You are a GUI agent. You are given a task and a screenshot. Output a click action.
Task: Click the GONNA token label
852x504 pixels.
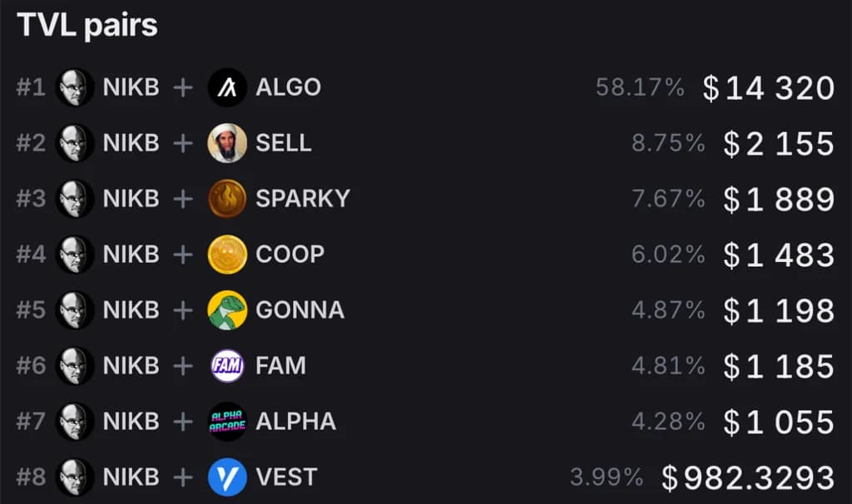[x=300, y=310]
